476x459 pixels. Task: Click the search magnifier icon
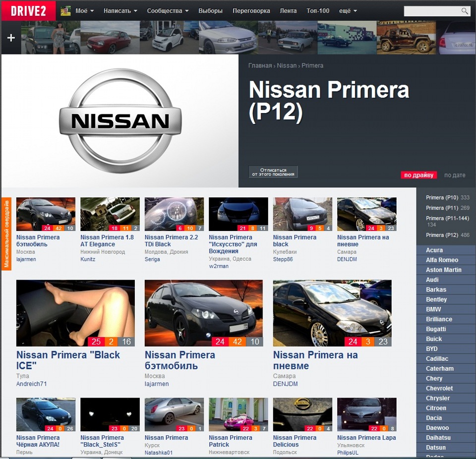point(464,11)
